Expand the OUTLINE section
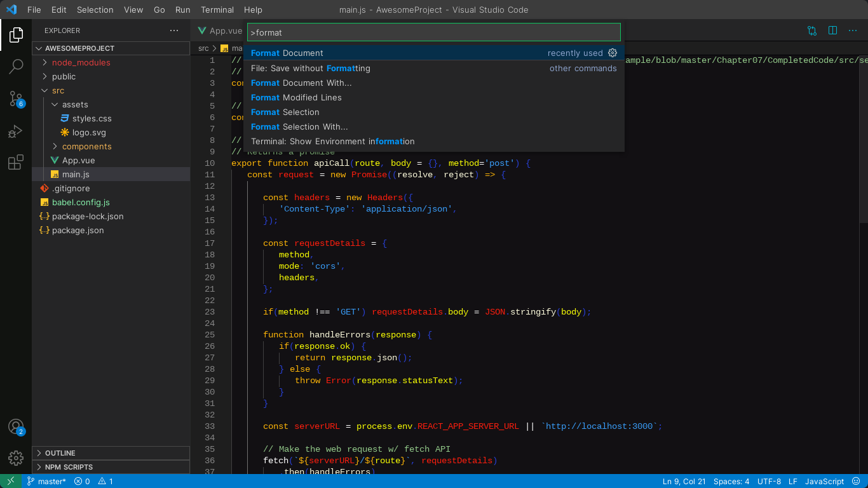Image resolution: width=868 pixels, height=488 pixels. click(111, 453)
